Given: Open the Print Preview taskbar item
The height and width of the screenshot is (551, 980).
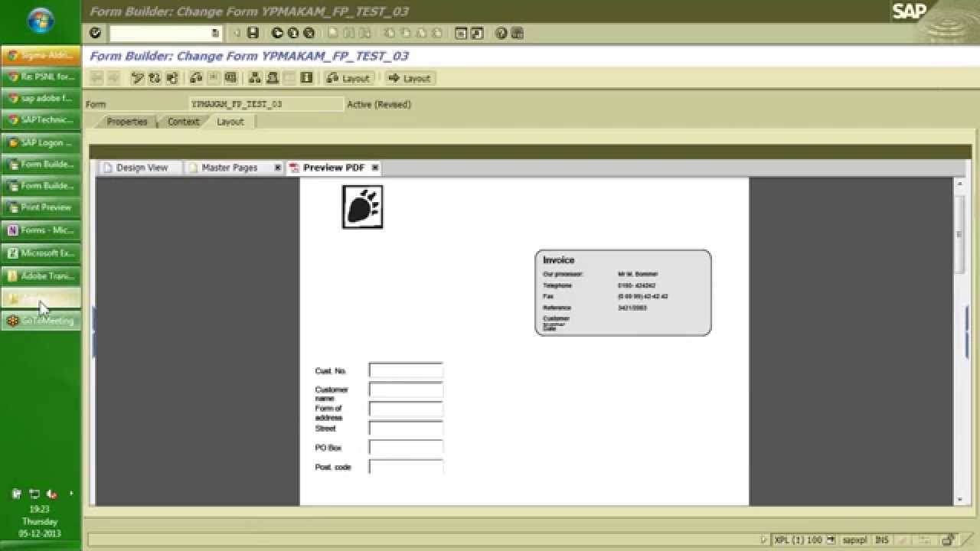Looking at the screenshot, I should pyautogui.click(x=41, y=207).
